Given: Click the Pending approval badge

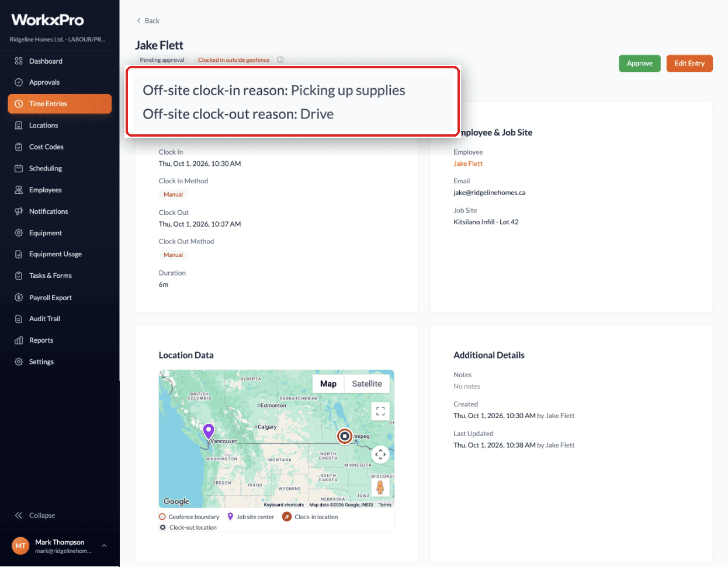Looking at the screenshot, I should (x=162, y=60).
